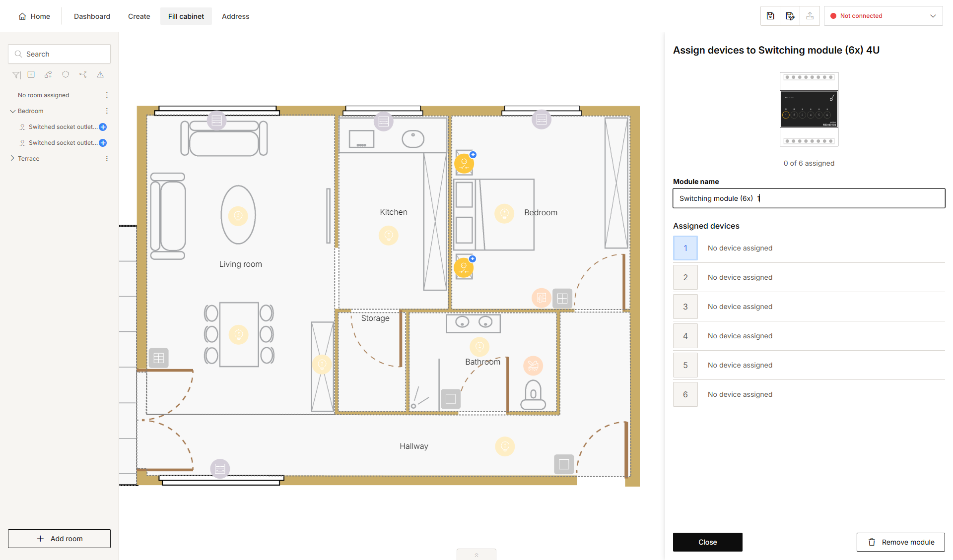
Task: Click the Search field in sidebar
Action: 59,54
